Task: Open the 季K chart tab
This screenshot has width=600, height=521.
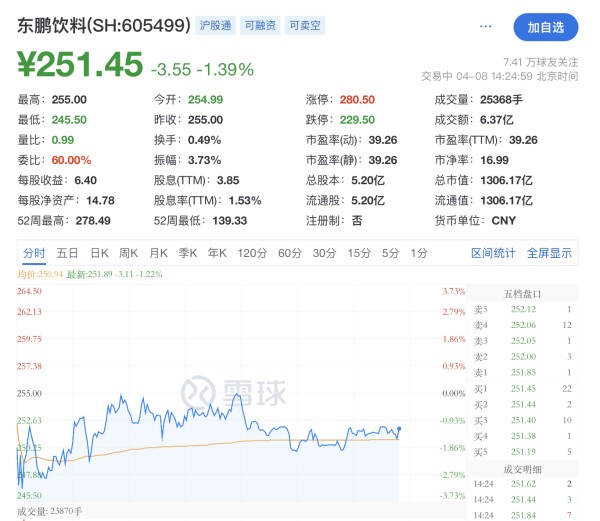Action: pos(188,253)
